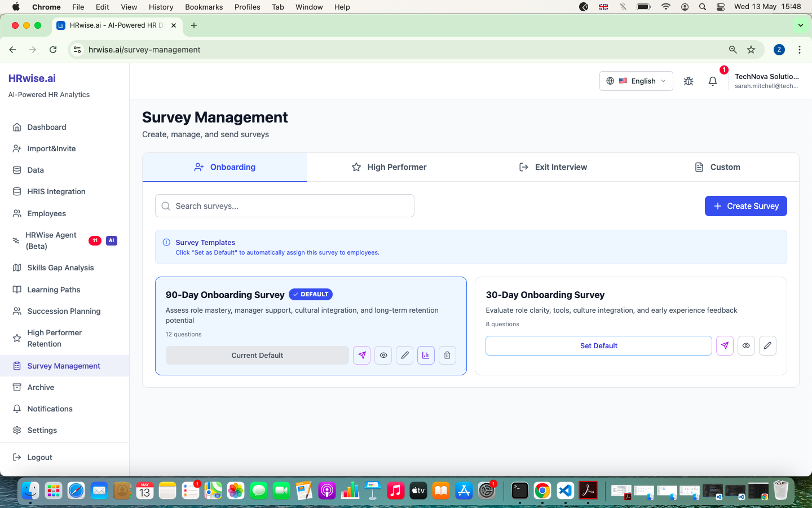Click the bug report icon in header

click(x=689, y=81)
